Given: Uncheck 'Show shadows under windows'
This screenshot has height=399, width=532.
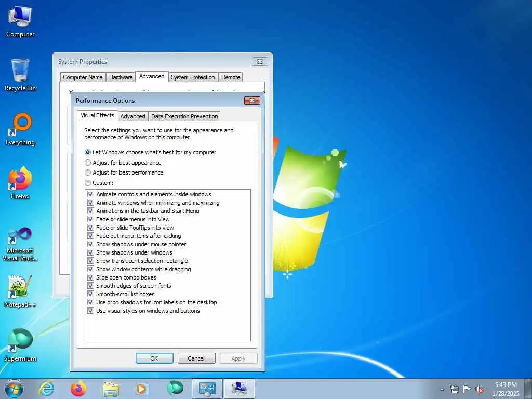Looking at the screenshot, I should 90,252.
